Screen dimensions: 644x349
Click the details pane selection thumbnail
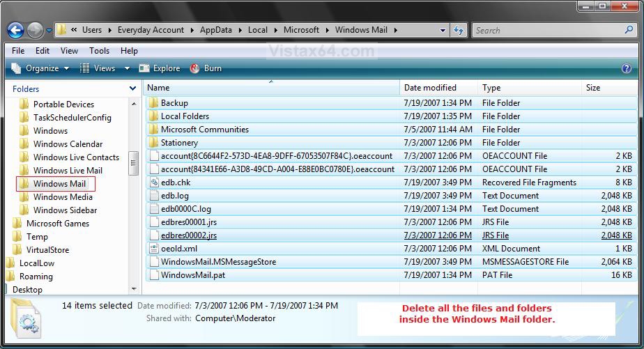(x=26, y=318)
